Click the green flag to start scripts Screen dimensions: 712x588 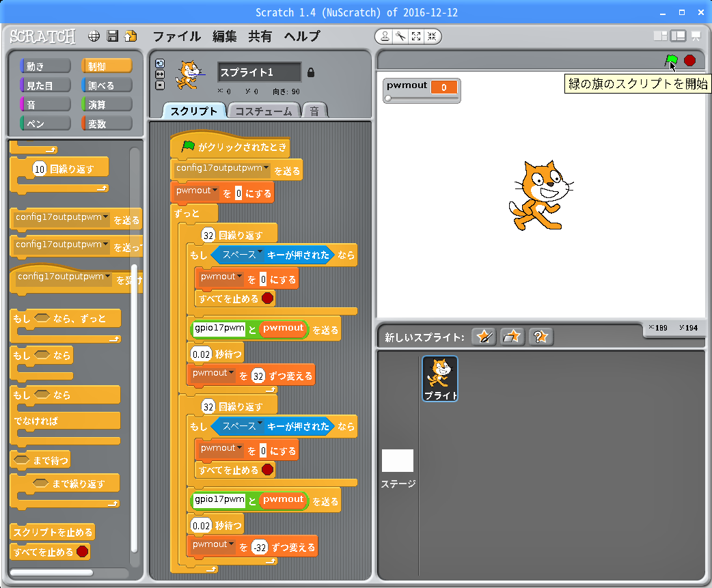click(671, 60)
